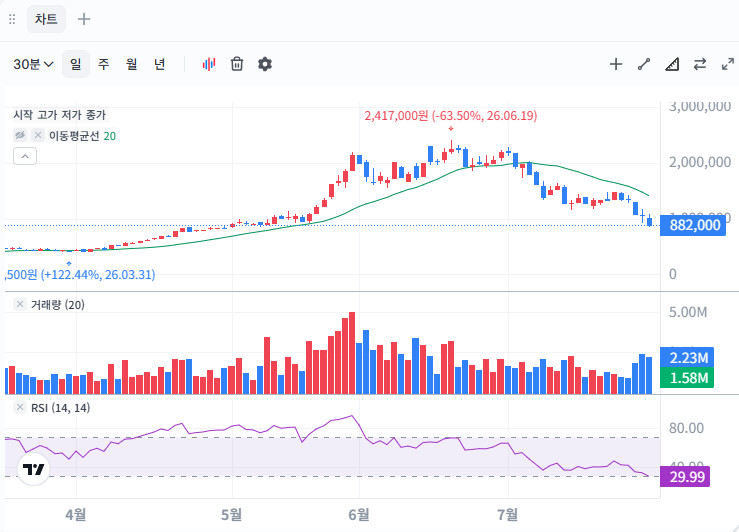Open chart settings gear icon
Viewport: 739px width, 532px height.
coord(265,64)
